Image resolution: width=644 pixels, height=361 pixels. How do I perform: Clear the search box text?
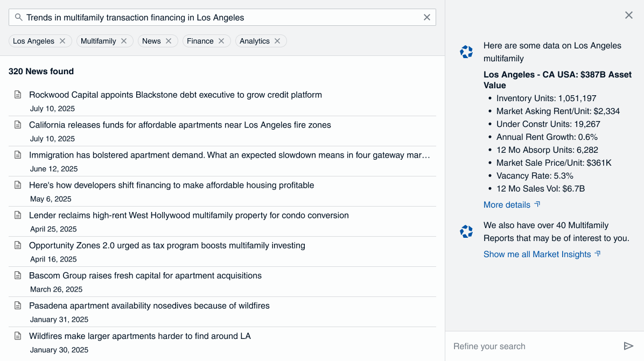click(x=426, y=17)
